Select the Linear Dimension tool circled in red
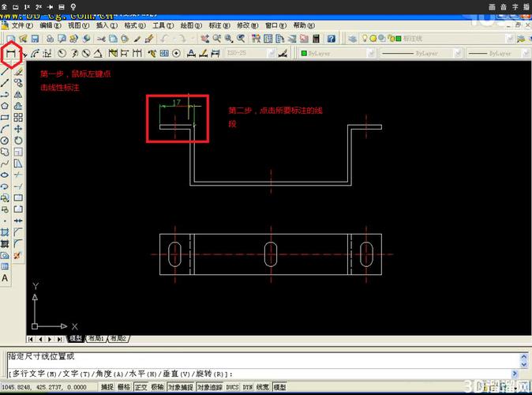Image resolution: width=532 pixels, height=395 pixels. click(12, 54)
